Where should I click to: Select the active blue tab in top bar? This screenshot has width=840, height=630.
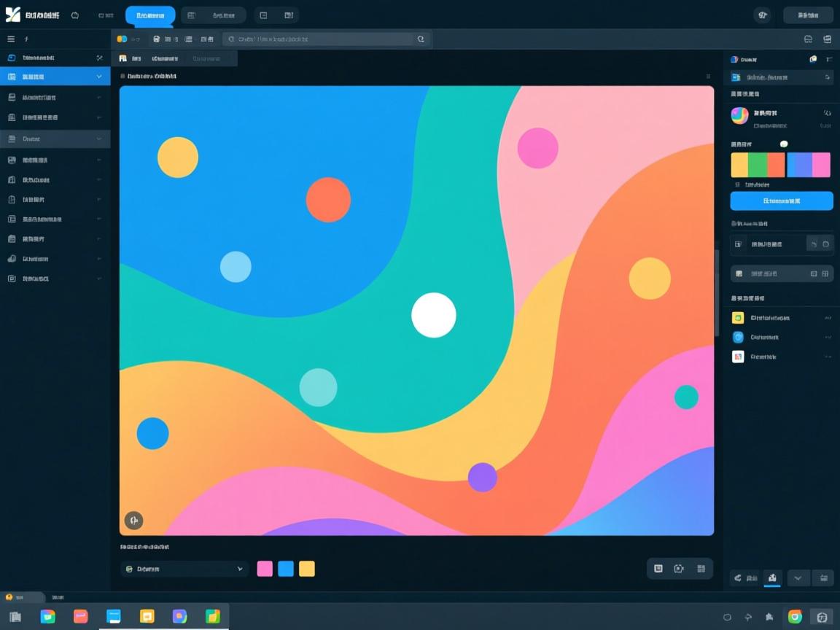coord(150,15)
